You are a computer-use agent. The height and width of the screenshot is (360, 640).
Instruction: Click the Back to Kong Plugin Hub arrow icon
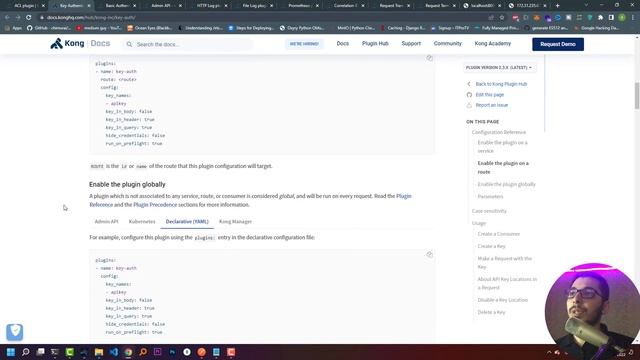click(x=469, y=84)
